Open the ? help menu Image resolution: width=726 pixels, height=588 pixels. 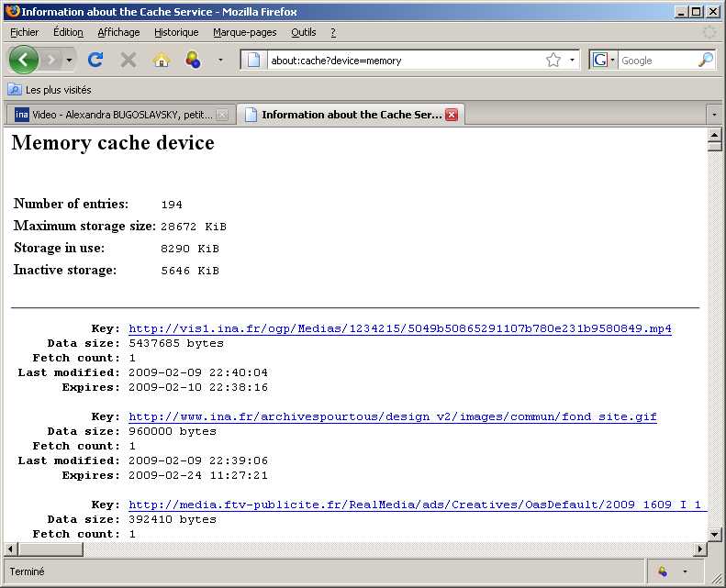coord(333,32)
